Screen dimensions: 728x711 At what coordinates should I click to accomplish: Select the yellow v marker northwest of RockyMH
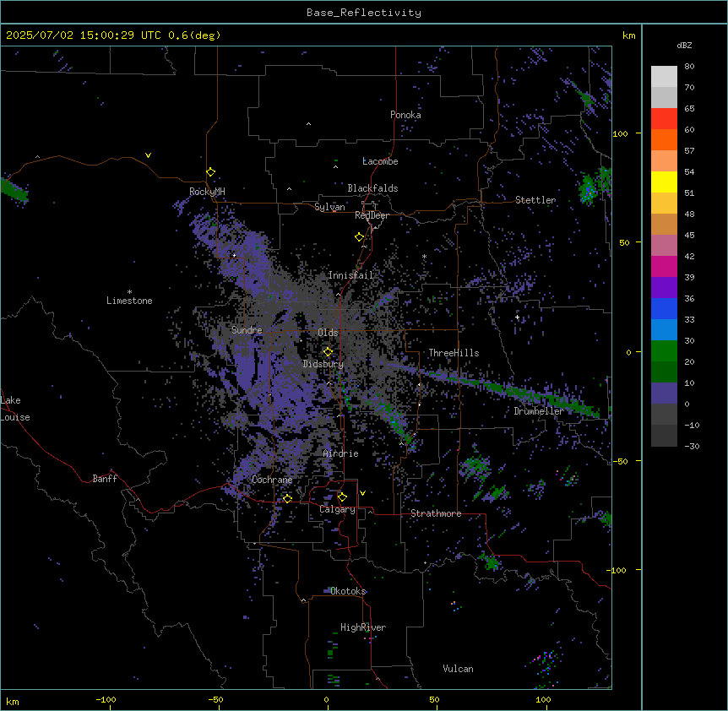[x=148, y=155]
